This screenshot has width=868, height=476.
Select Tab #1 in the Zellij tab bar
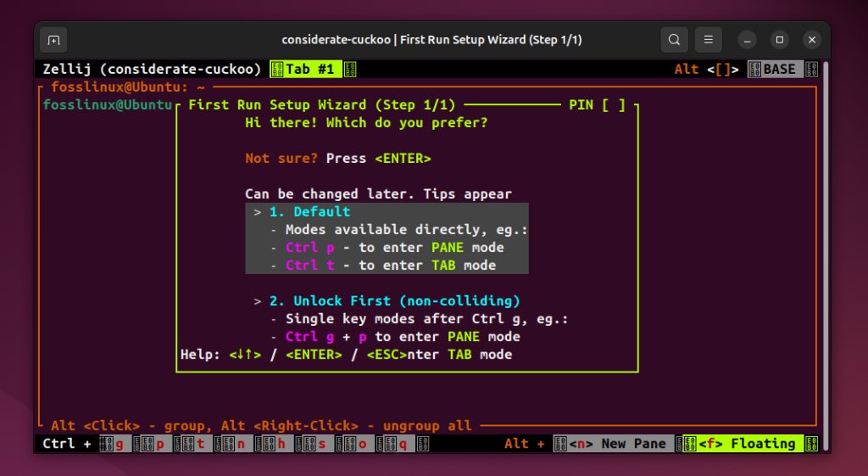point(305,70)
